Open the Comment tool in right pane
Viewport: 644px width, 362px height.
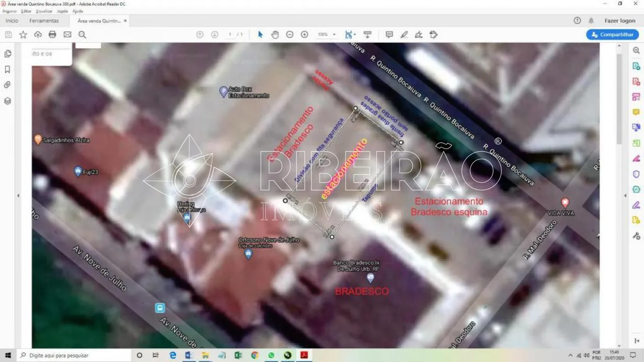[636, 112]
